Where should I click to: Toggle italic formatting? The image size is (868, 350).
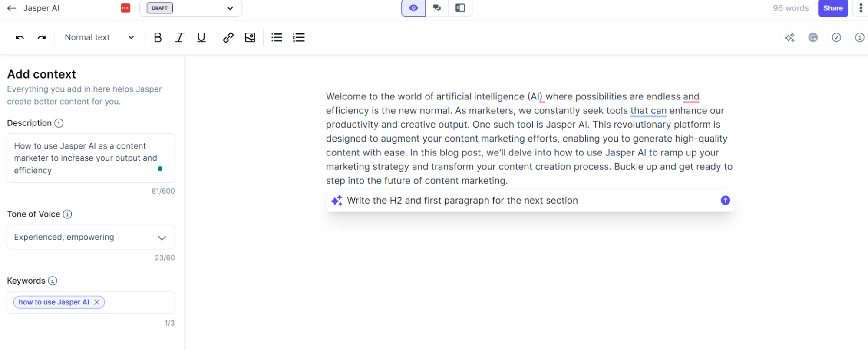(x=179, y=38)
